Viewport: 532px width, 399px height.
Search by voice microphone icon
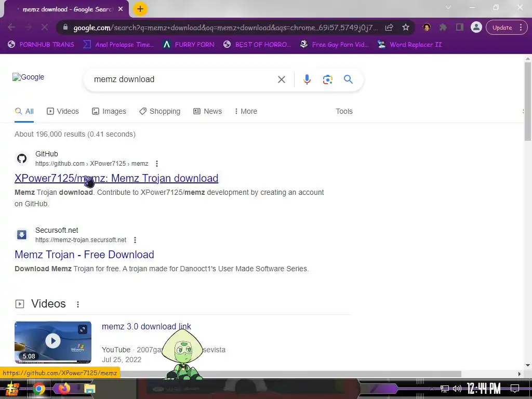click(x=307, y=79)
